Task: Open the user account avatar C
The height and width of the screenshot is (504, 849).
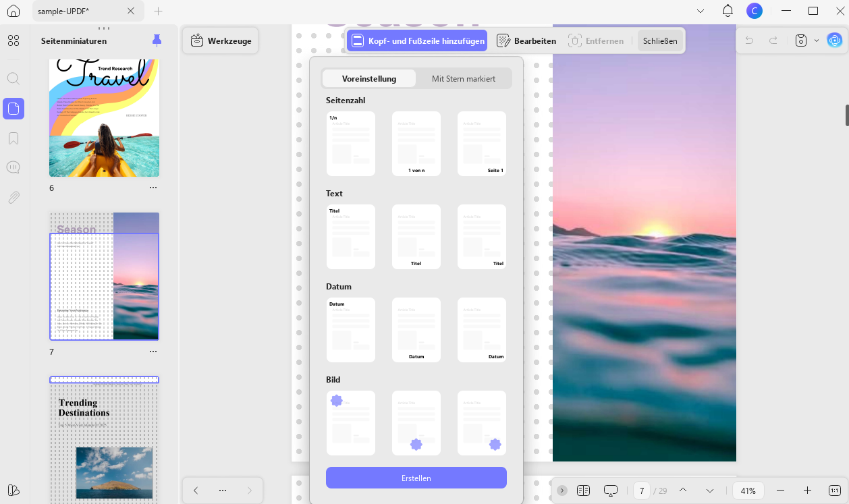Action: (x=755, y=11)
